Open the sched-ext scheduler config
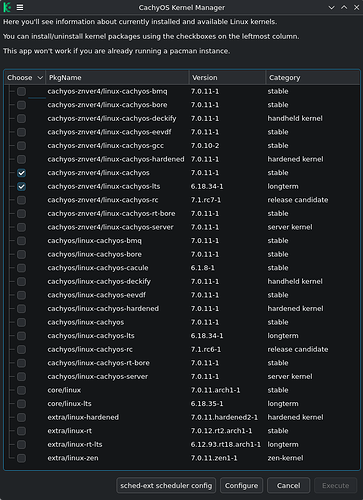363x500 pixels. (x=166, y=486)
